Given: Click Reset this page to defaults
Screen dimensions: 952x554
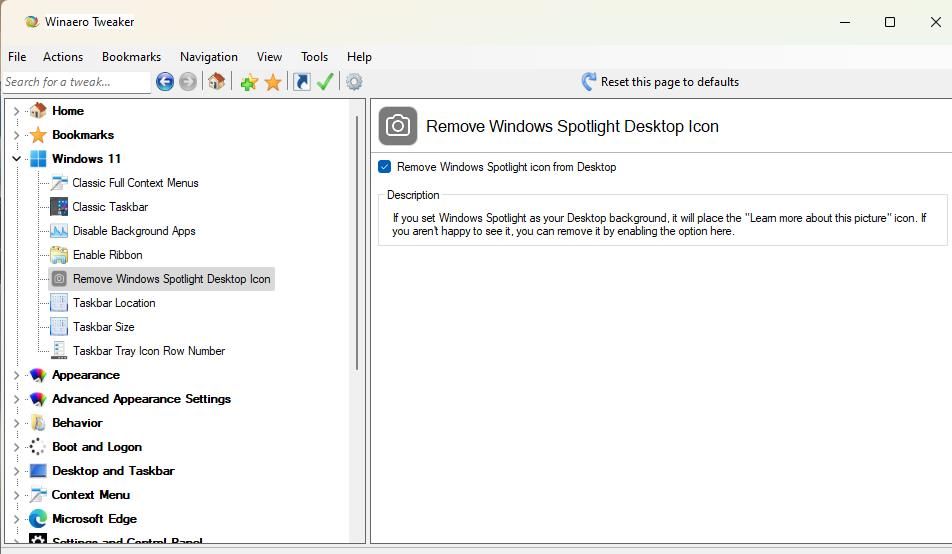Looking at the screenshot, I should [x=660, y=81].
